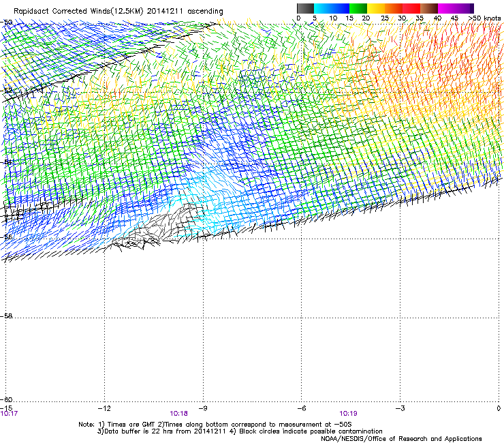Screen dimensions: 504x443
Task: Click the -9 longitude axis label
Action: [203, 408]
